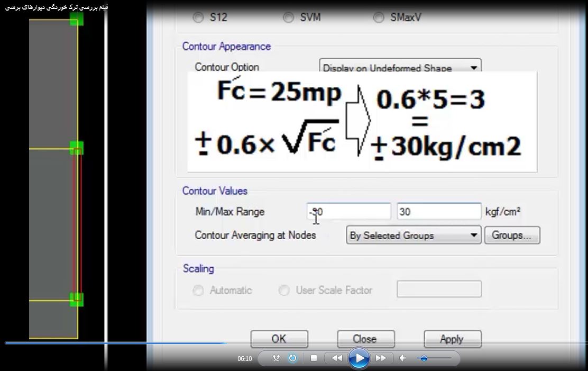
Task: Click the minimum range input field
Action: pyautogui.click(x=349, y=212)
